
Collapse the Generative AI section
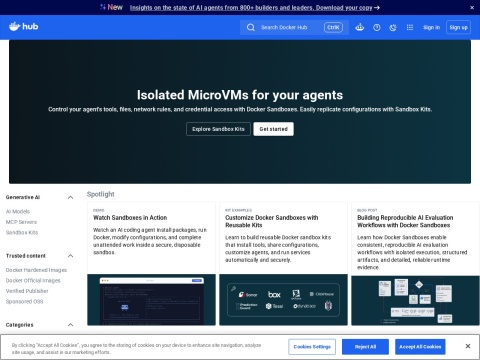pyautogui.click(x=70, y=197)
